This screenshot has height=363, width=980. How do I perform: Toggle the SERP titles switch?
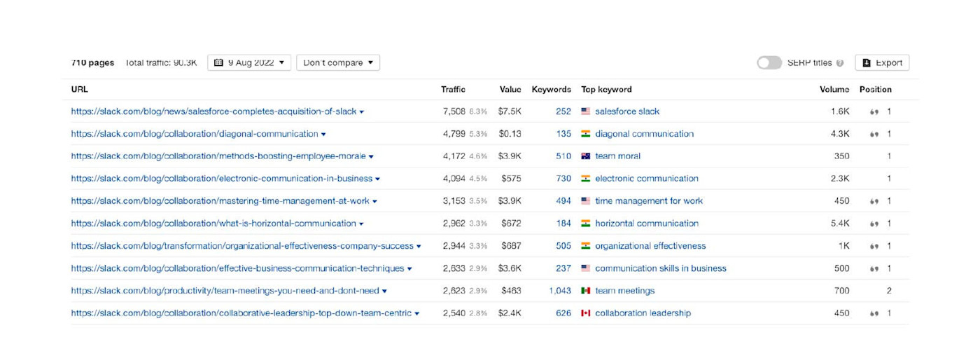pyautogui.click(x=769, y=62)
